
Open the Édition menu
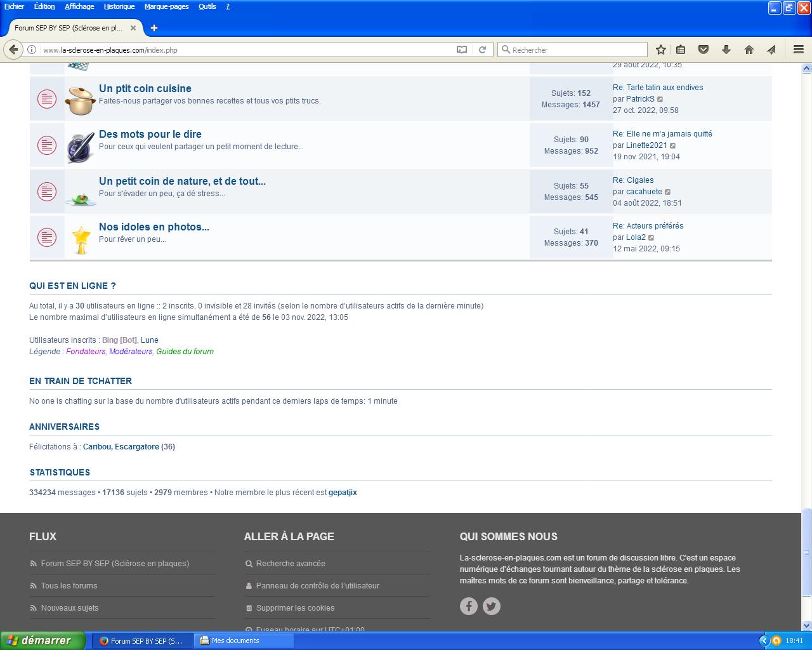(x=44, y=6)
